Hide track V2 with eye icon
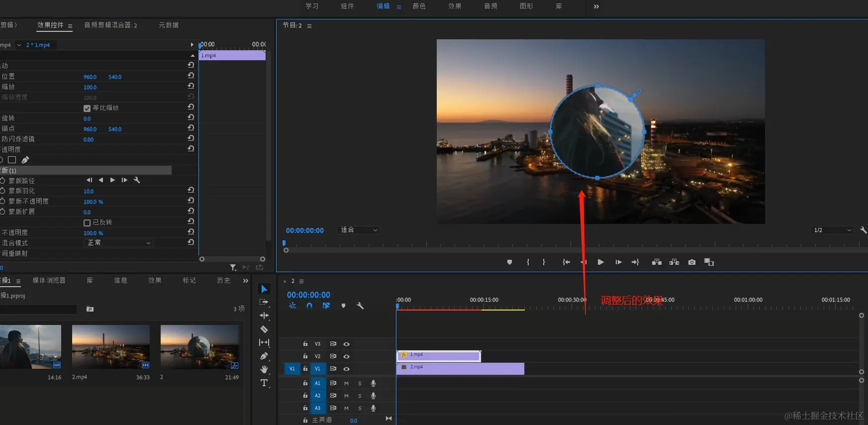The image size is (868, 425). (x=347, y=356)
